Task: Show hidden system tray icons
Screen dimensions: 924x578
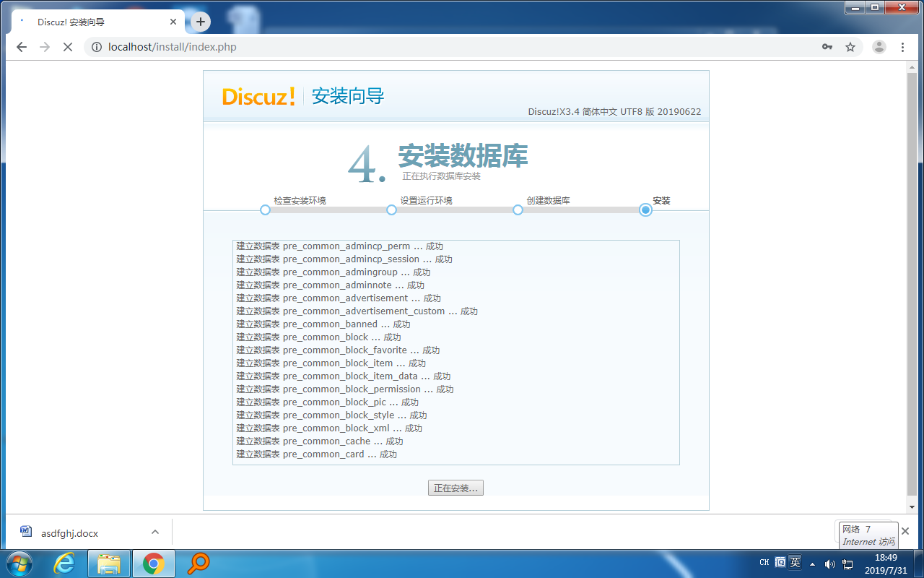Action: tap(813, 564)
